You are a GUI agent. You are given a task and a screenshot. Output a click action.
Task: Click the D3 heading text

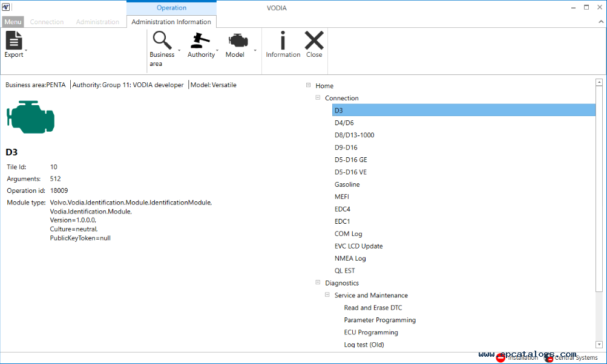click(11, 152)
